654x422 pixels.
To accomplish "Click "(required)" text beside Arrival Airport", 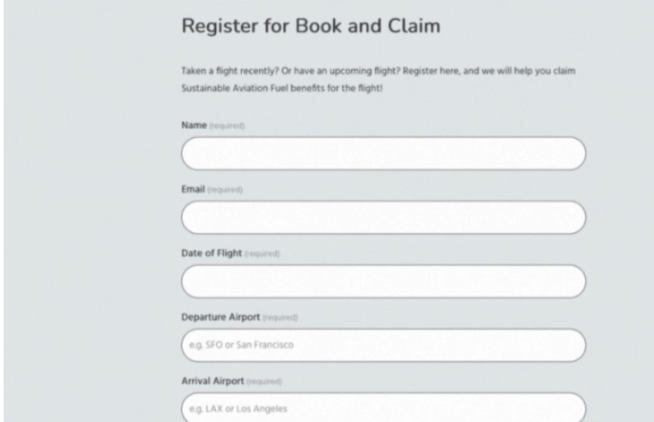I will [x=264, y=381].
